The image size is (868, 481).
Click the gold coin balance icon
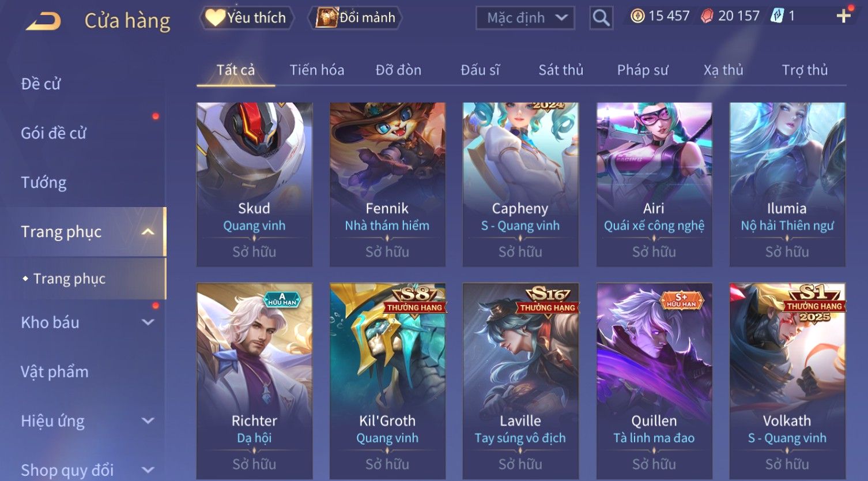[637, 16]
